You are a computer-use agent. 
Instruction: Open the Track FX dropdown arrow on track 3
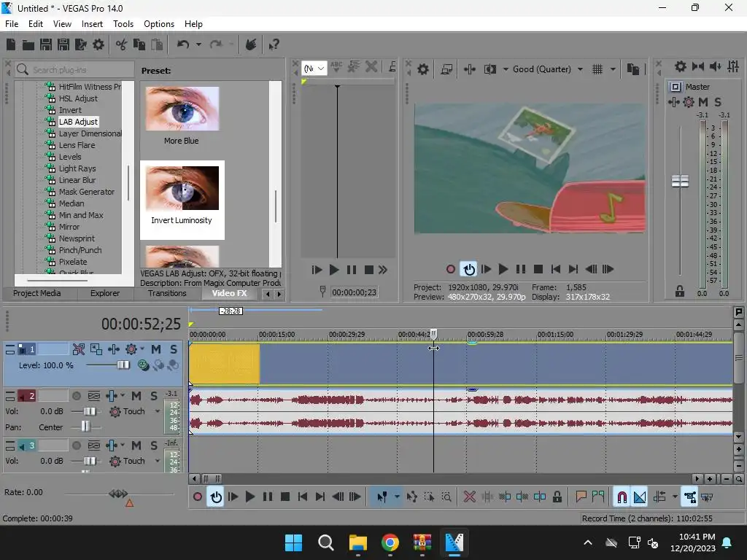tap(123, 446)
